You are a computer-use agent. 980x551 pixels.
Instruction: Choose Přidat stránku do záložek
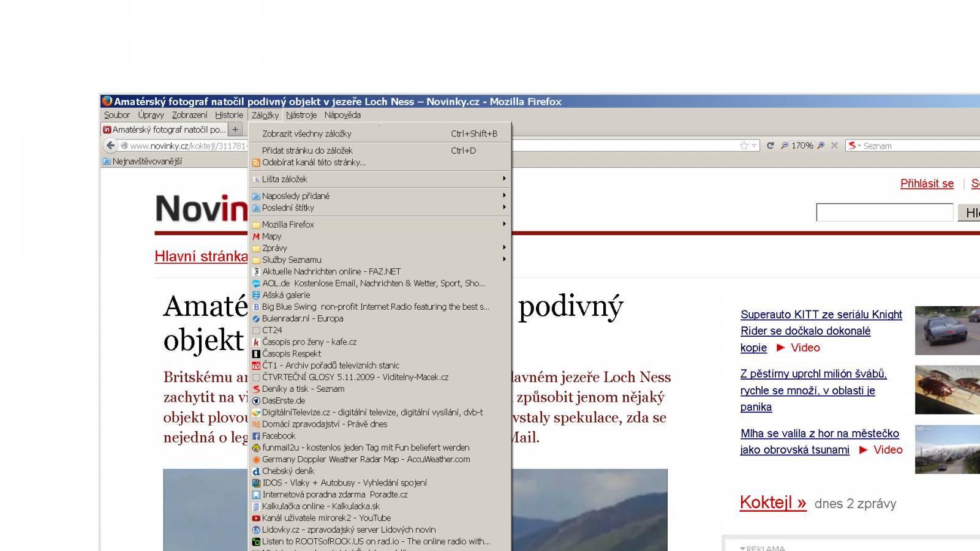[380, 151]
